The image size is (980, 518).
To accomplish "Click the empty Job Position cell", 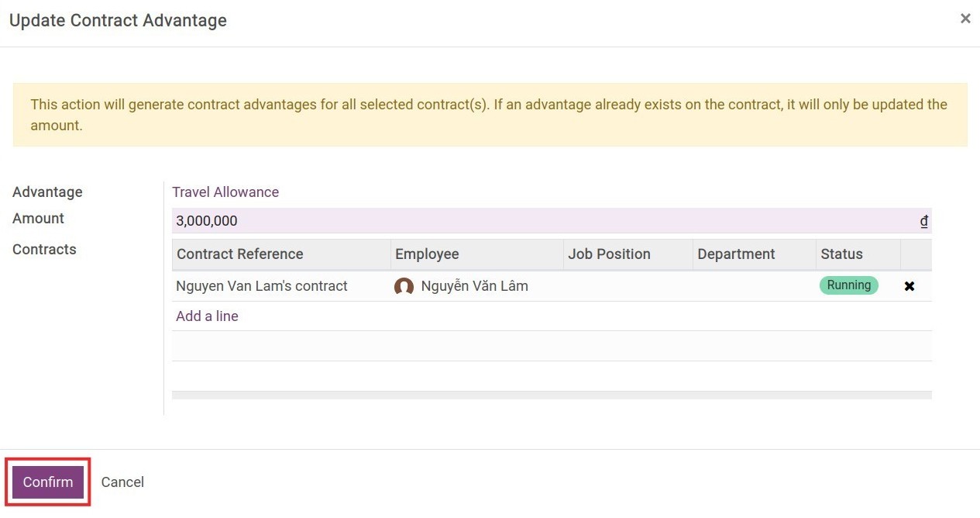I will tap(628, 286).
